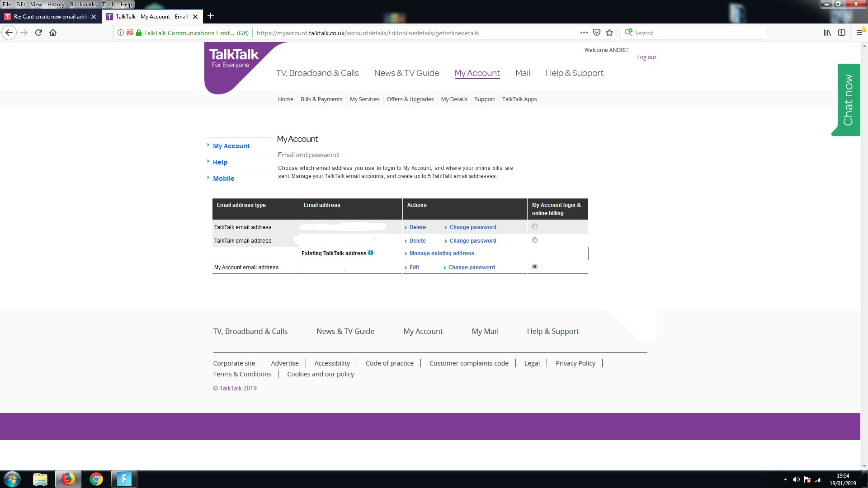Screen dimensions: 868x488
Task: Open the Help and Support top navigation tab
Action: click(574, 73)
